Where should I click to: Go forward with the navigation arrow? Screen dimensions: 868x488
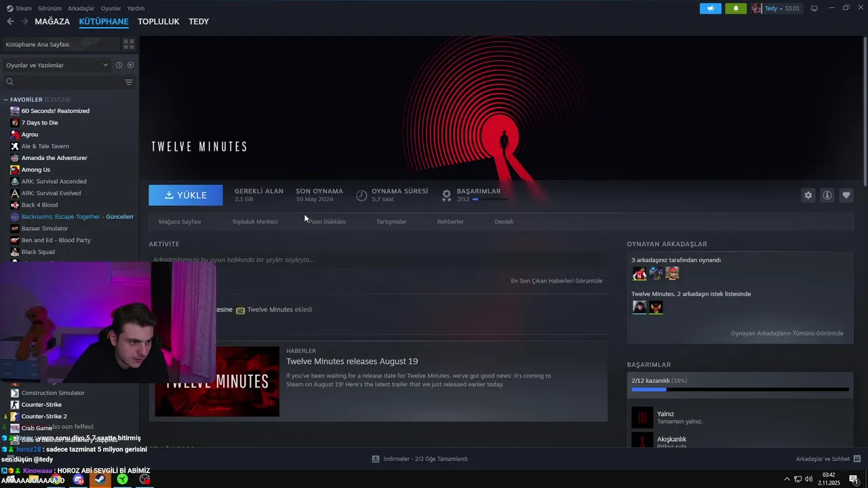24,22
